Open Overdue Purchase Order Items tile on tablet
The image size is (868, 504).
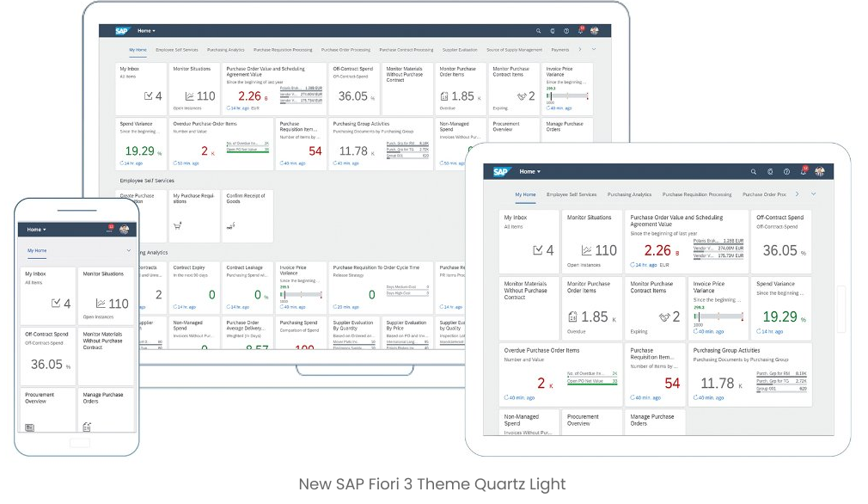561,375
